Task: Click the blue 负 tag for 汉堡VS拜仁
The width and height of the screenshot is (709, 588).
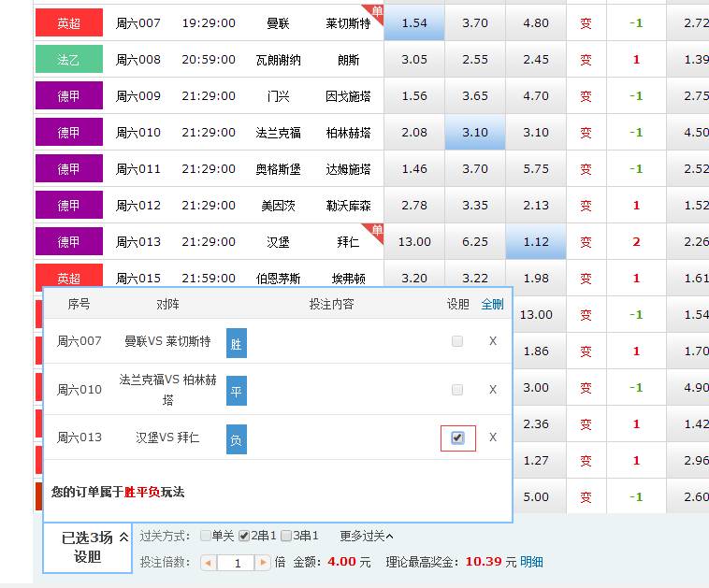Action: (x=237, y=438)
